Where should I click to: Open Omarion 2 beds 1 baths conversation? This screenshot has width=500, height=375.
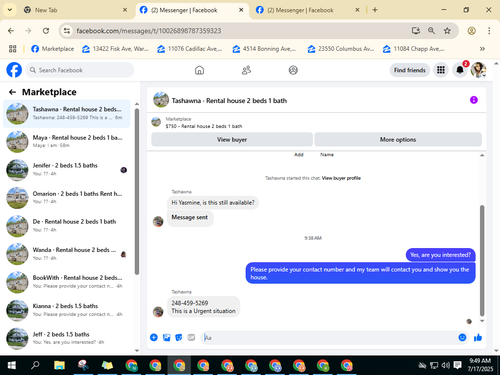pos(67,197)
